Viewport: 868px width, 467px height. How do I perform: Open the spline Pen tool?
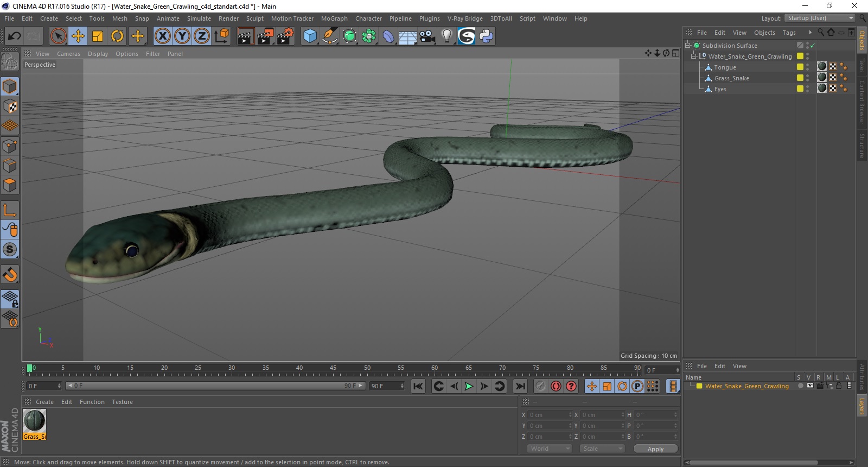(329, 36)
